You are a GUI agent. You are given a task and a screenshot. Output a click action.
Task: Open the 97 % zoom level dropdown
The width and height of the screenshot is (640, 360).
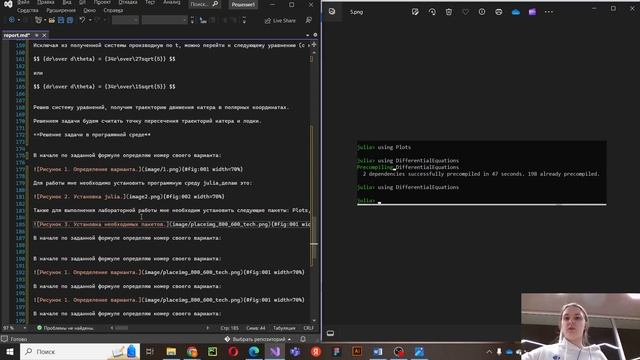15,328
